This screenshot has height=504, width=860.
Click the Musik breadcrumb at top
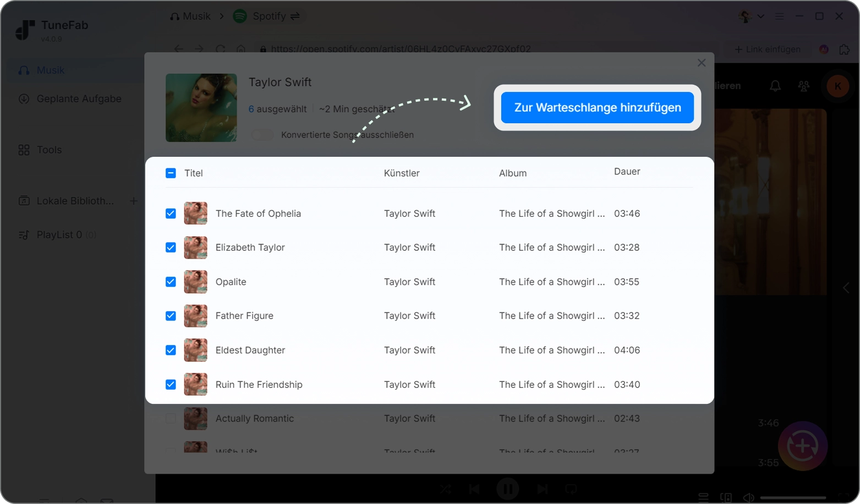click(x=190, y=17)
